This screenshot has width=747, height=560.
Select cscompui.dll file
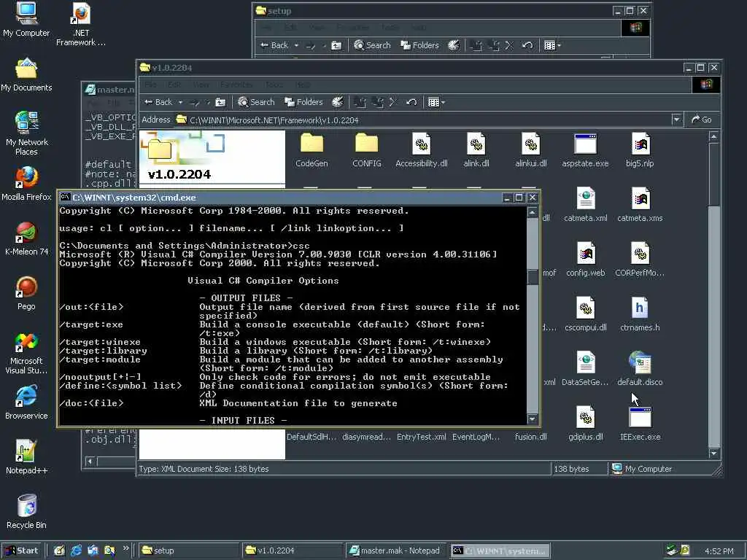pyautogui.click(x=586, y=315)
